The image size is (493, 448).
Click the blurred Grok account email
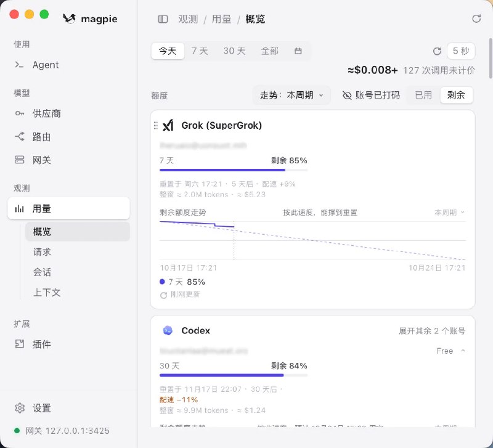[203, 145]
